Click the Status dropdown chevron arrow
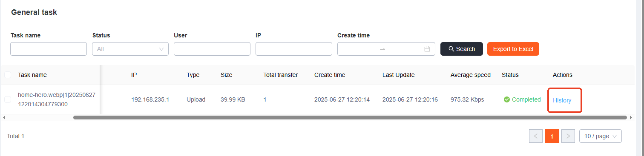This screenshot has width=644, height=156. [161, 49]
